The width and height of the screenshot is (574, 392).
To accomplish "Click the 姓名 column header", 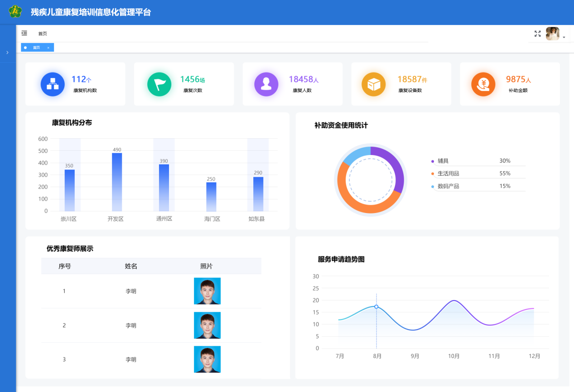I will click(131, 266).
